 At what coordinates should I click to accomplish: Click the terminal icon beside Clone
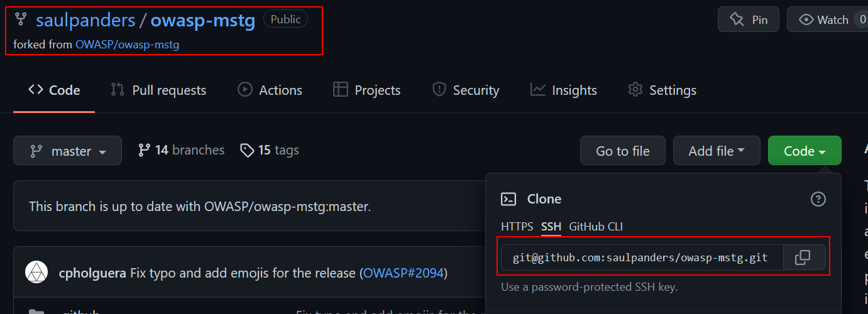point(508,199)
